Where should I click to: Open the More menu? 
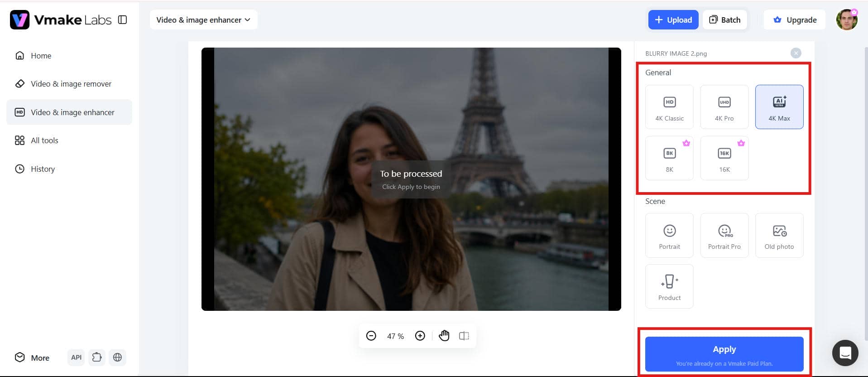point(32,358)
